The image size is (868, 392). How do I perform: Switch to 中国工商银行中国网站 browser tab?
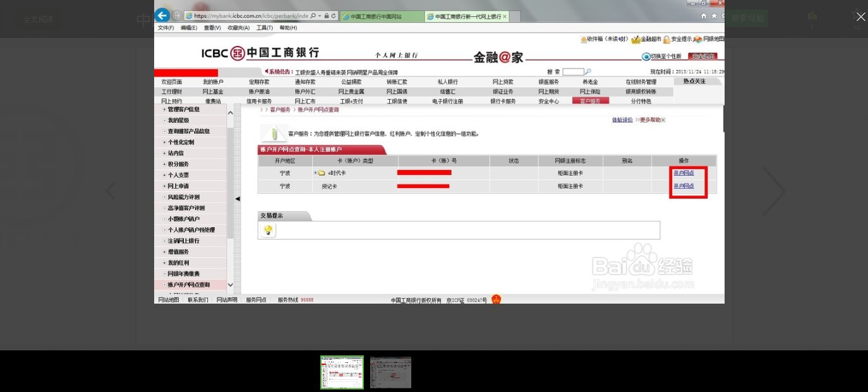click(x=381, y=16)
